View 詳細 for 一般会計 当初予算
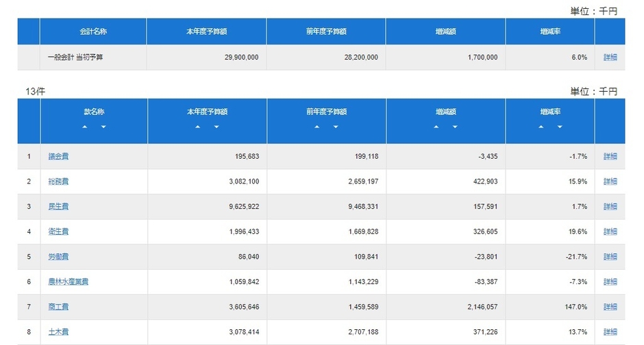This screenshot has width=644, height=345. [x=610, y=57]
